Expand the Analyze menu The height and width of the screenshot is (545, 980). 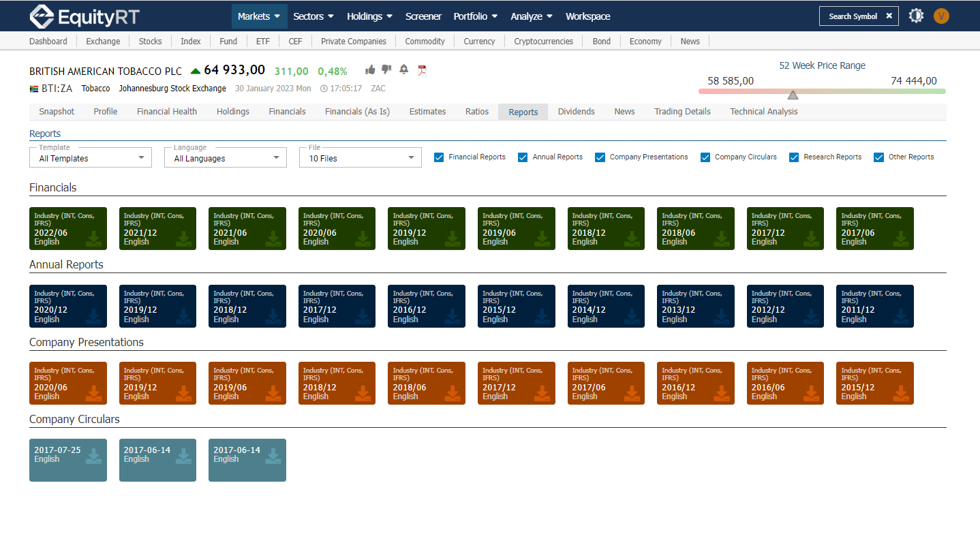click(x=532, y=16)
